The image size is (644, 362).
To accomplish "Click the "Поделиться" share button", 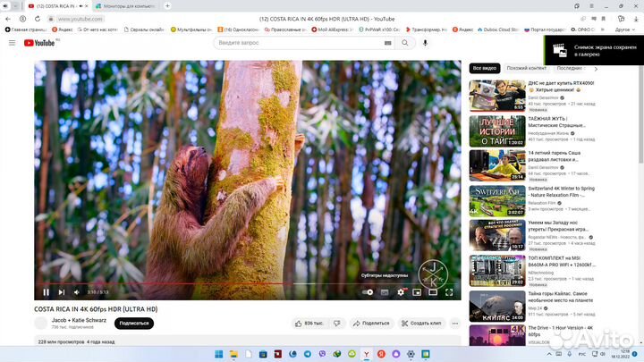I will (371, 323).
